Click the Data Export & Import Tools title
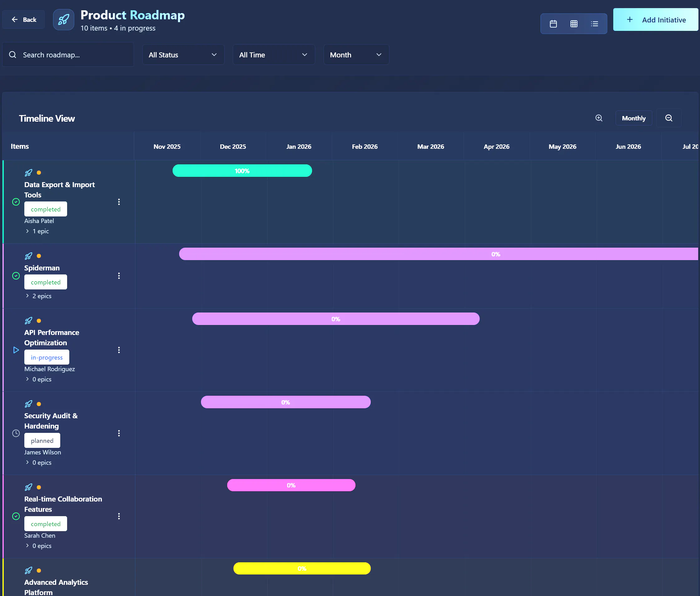Screen dimensions: 700x596 click(60, 190)
